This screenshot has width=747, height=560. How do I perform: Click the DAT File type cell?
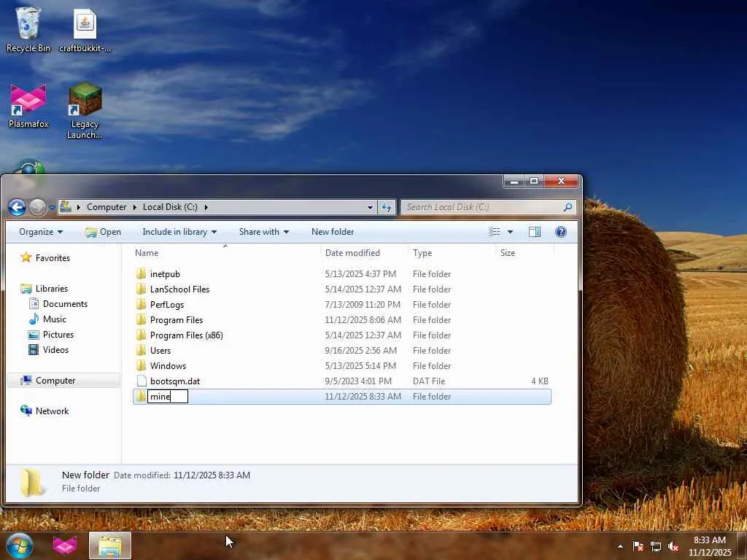point(429,381)
